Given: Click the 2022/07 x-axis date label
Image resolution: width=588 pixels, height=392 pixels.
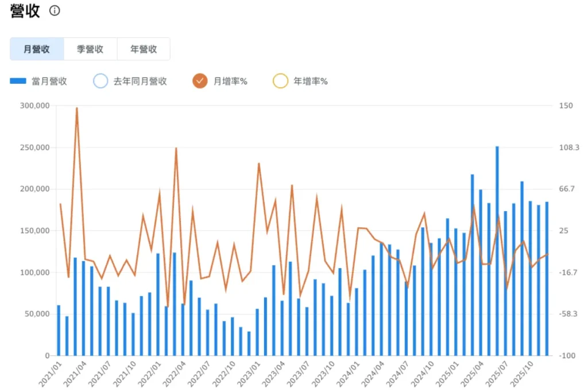Looking at the screenshot, I should 199,374.
